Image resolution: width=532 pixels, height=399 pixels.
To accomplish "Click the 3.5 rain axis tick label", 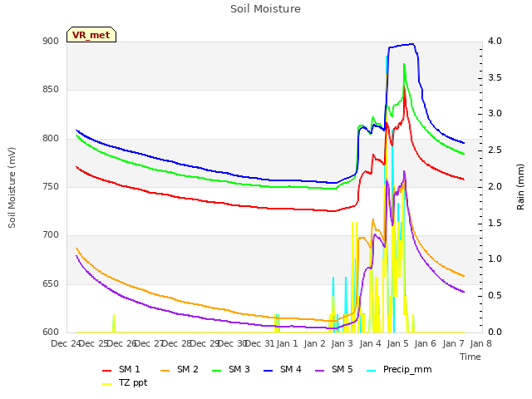I will (495, 77).
